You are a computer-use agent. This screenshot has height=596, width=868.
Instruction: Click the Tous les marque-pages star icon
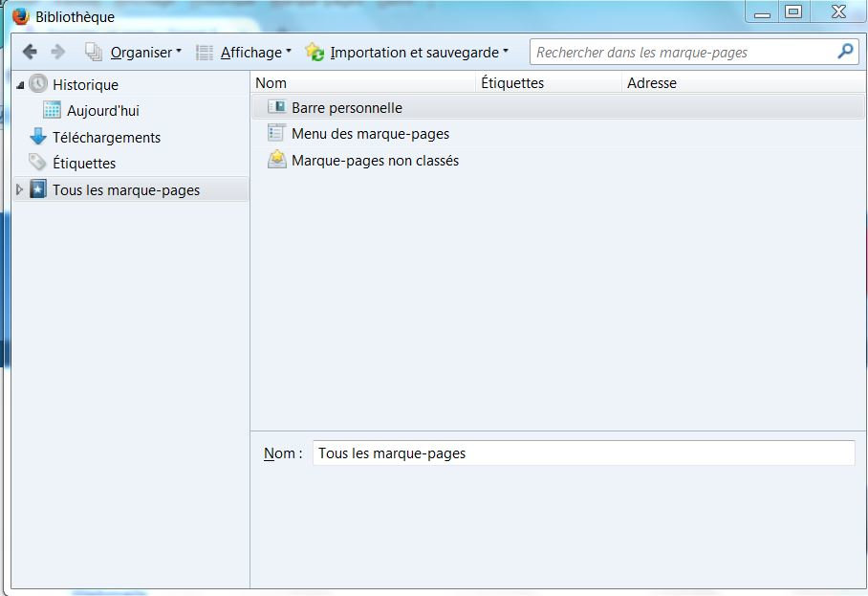coord(38,188)
